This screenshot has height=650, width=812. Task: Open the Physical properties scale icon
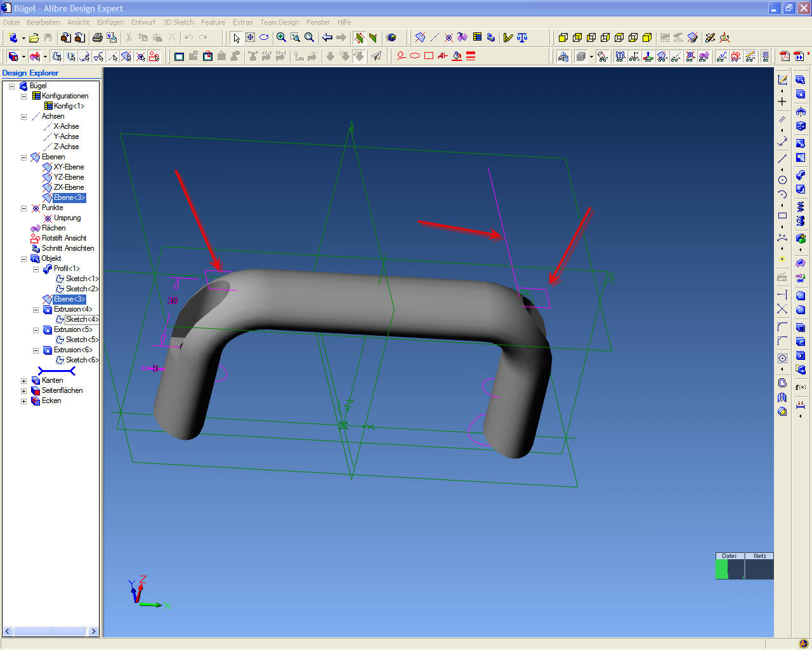[x=522, y=37]
